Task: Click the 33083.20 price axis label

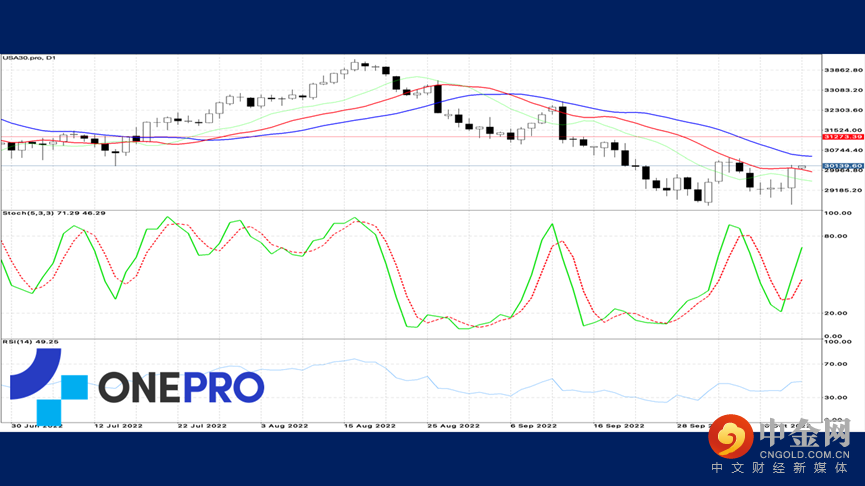Action: pyautogui.click(x=843, y=90)
